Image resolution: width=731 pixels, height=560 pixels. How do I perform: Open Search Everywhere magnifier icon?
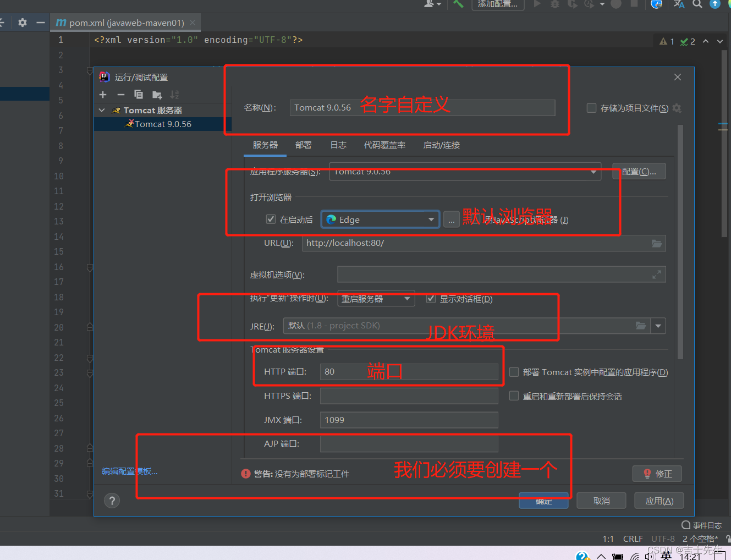coord(697,4)
